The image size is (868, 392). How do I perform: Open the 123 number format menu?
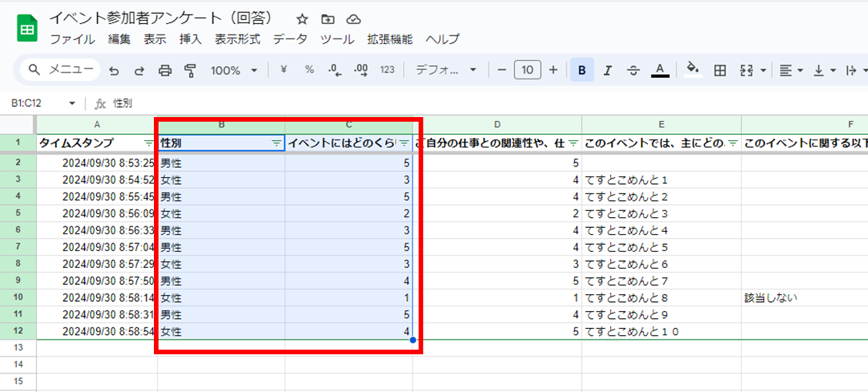point(388,70)
